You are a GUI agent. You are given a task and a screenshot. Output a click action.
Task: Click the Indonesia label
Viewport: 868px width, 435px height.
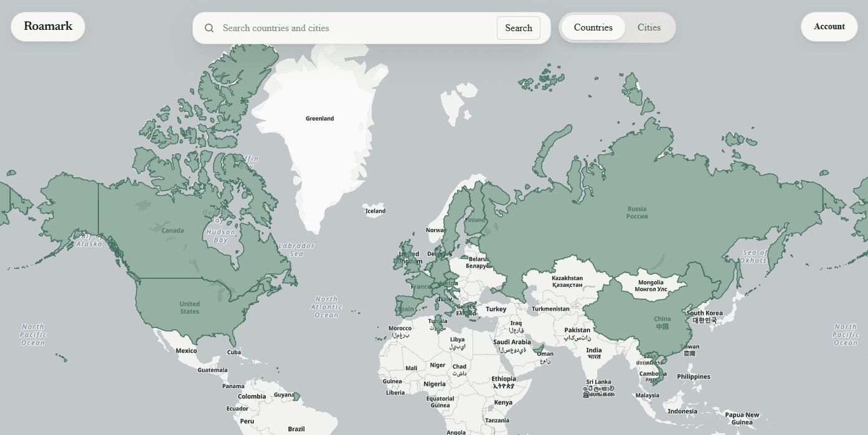pos(682,411)
